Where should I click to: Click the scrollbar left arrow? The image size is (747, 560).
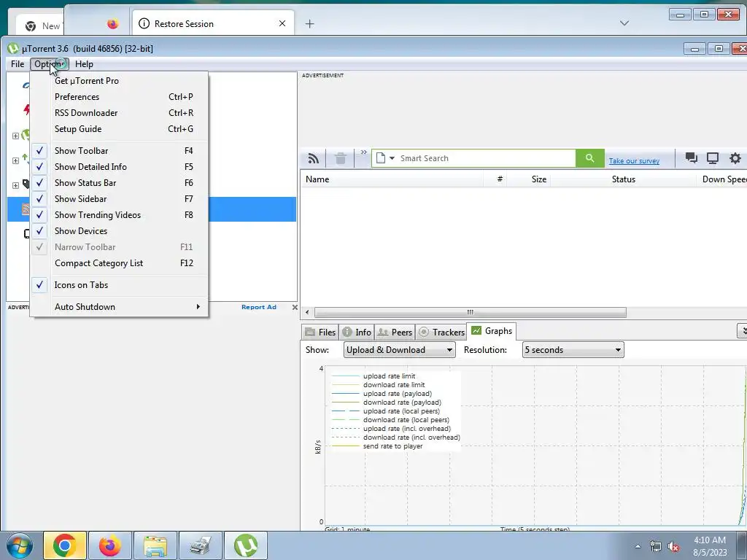tap(307, 312)
